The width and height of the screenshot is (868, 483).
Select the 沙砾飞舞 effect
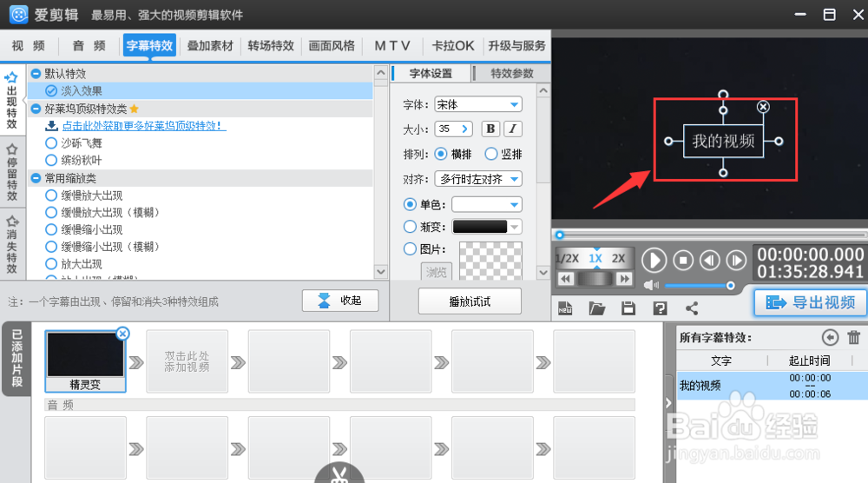[81, 143]
